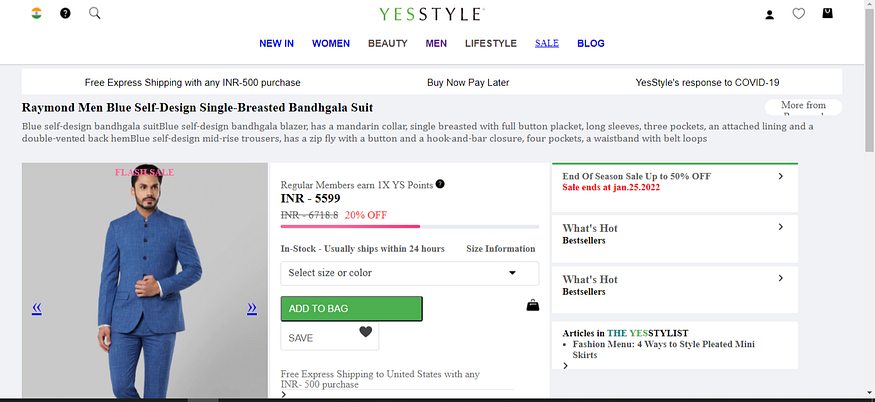Expand the first What's Hot Bestsellers arrow
Screen dimensions: 875x402
pyautogui.click(x=781, y=227)
